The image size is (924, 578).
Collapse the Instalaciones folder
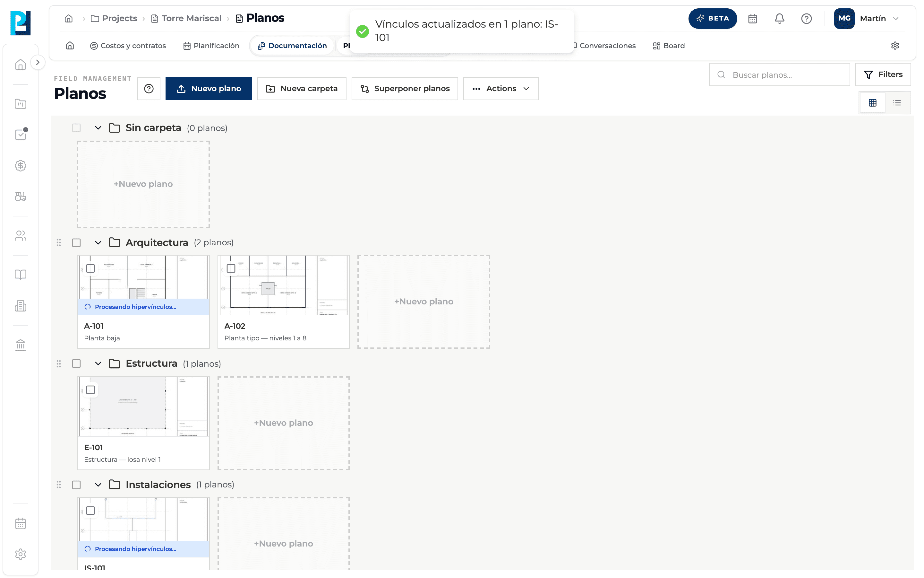(x=98, y=485)
